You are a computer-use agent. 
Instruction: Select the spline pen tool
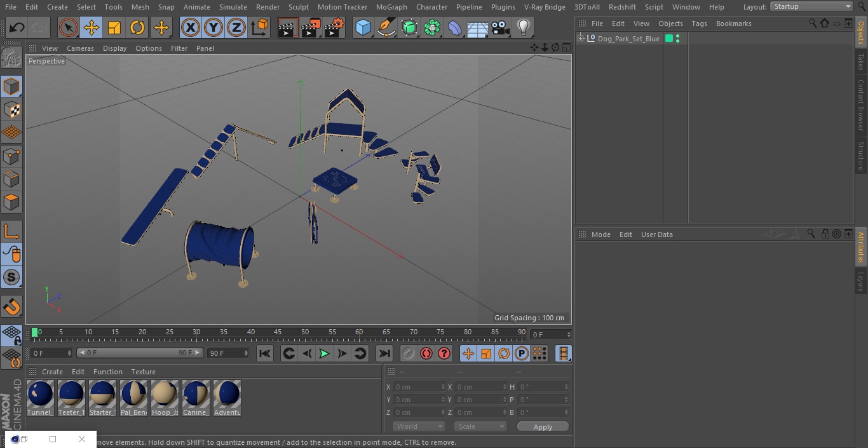coord(386,27)
